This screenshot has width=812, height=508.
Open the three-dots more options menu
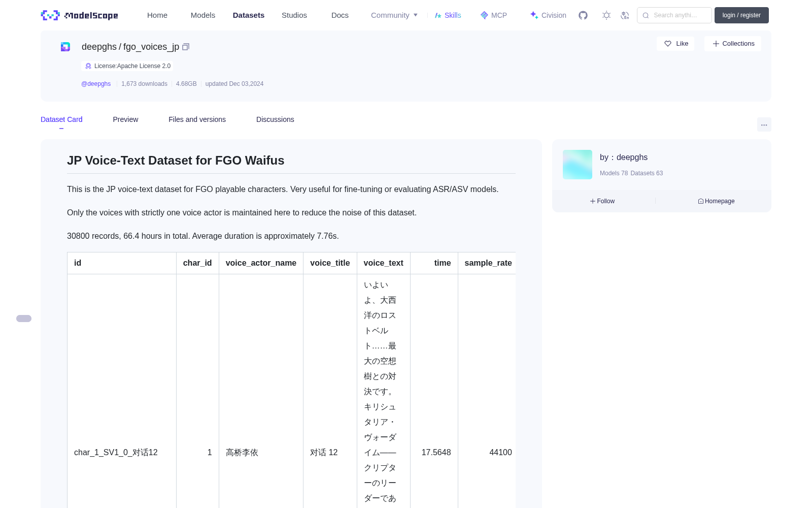pyautogui.click(x=764, y=124)
